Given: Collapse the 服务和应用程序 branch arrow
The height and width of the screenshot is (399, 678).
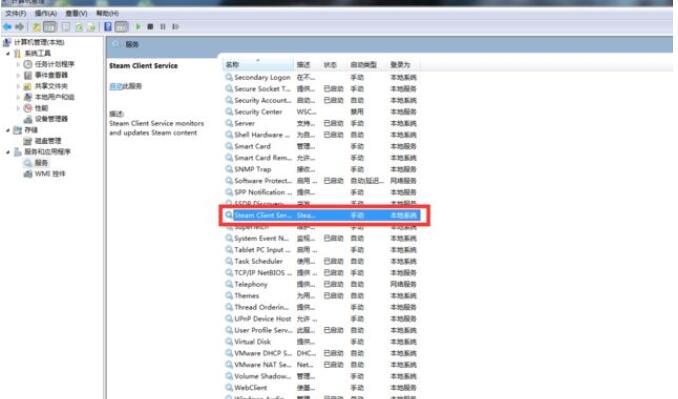Looking at the screenshot, I should pyautogui.click(x=8, y=152).
